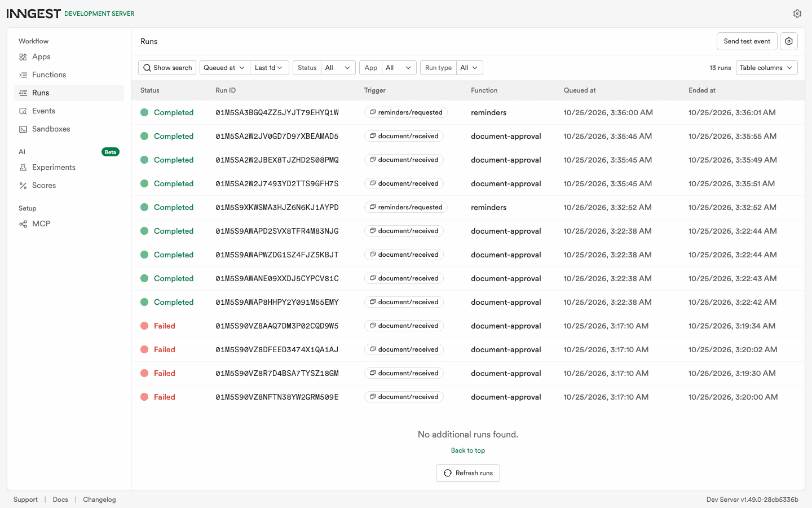Open the Table columns dropdown
Viewport: 812px width, 508px height.
pyautogui.click(x=767, y=68)
